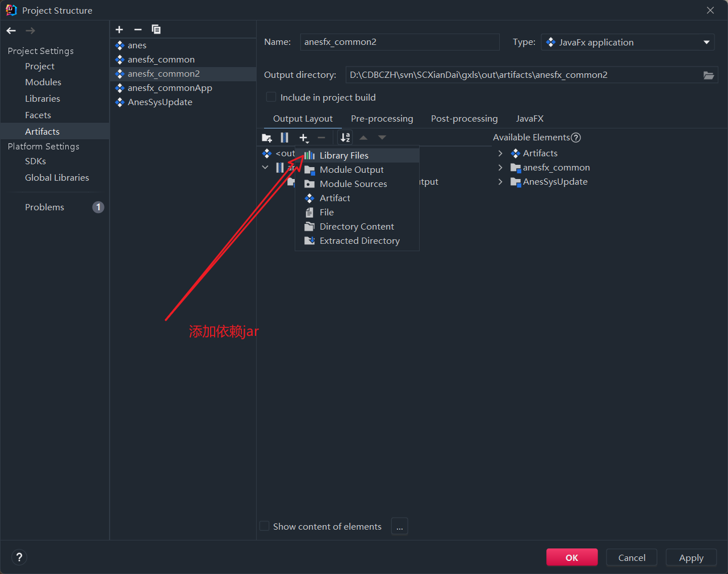
Task: Expand the AnesSysUpdate node in Available Elements
Action: (x=500, y=182)
